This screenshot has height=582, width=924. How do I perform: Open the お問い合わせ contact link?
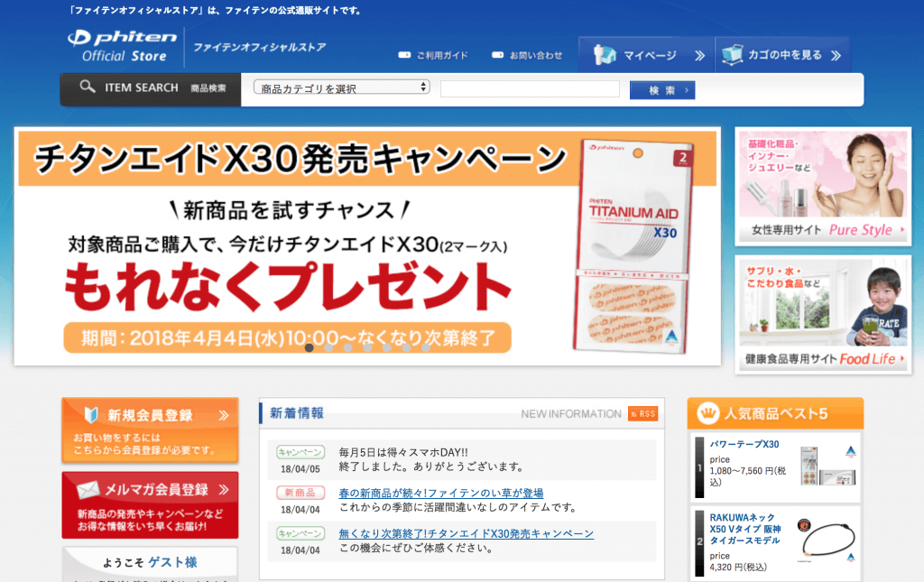tap(527, 55)
